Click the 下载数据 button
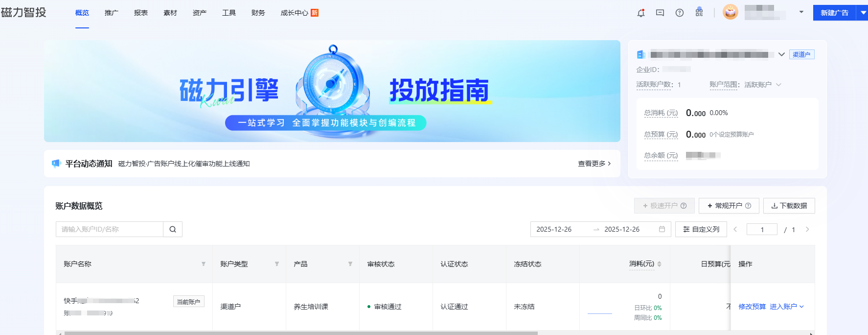Viewport: 868px width, 335px height. tap(789, 206)
